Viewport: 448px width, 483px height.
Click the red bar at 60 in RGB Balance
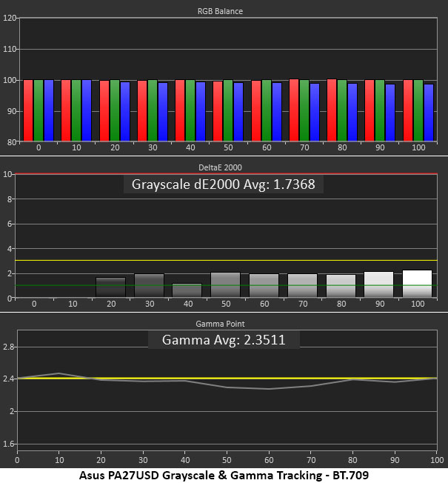pyautogui.click(x=256, y=110)
